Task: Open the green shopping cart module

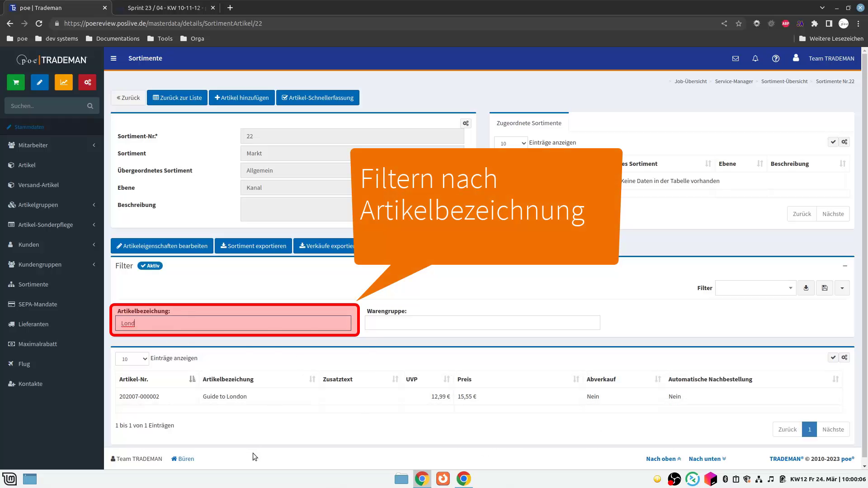Action: [x=16, y=82]
